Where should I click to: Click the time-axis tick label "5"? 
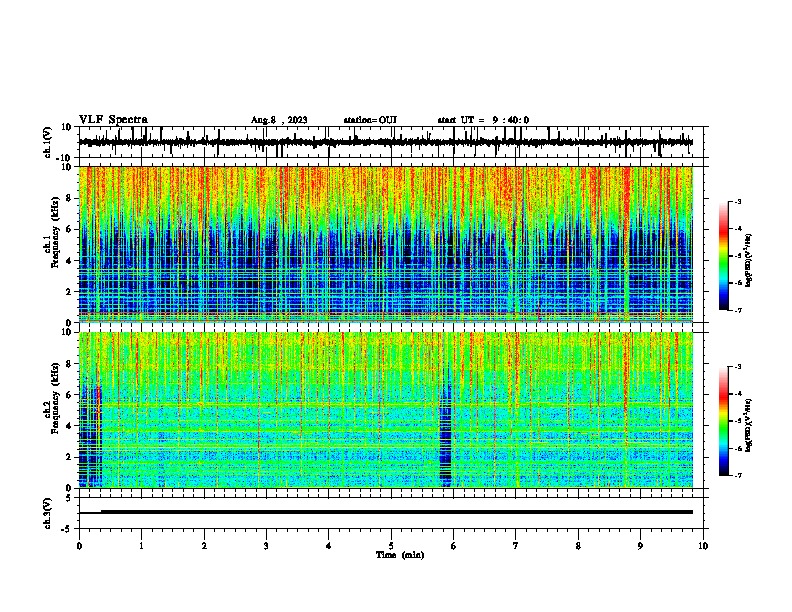391,546
